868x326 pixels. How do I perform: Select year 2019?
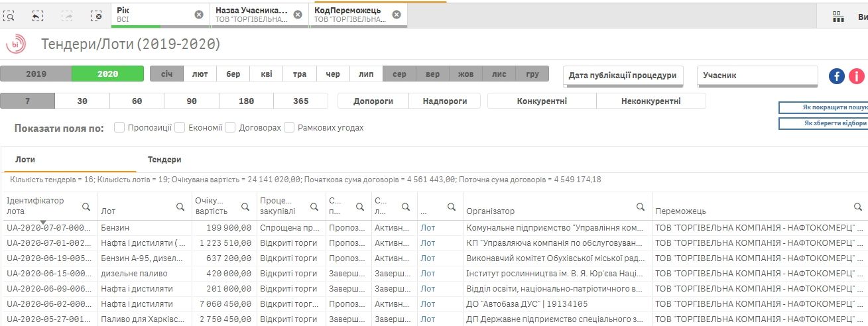36,74
